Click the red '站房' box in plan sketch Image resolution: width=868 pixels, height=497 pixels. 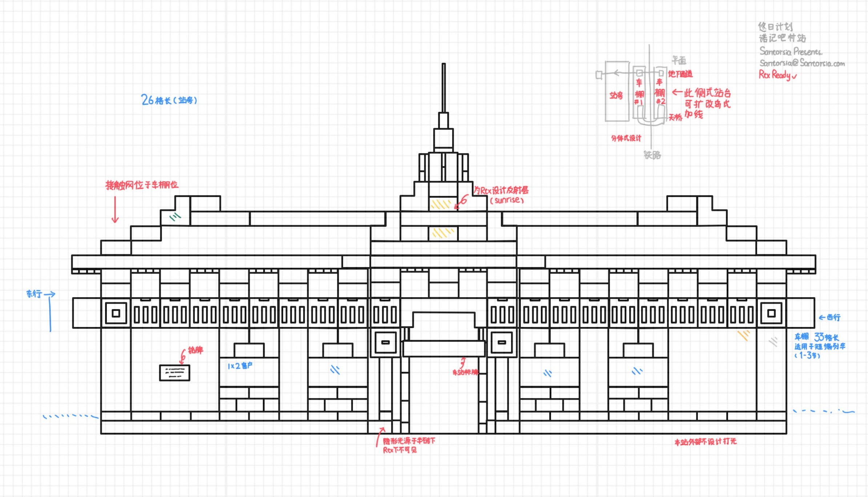point(616,95)
